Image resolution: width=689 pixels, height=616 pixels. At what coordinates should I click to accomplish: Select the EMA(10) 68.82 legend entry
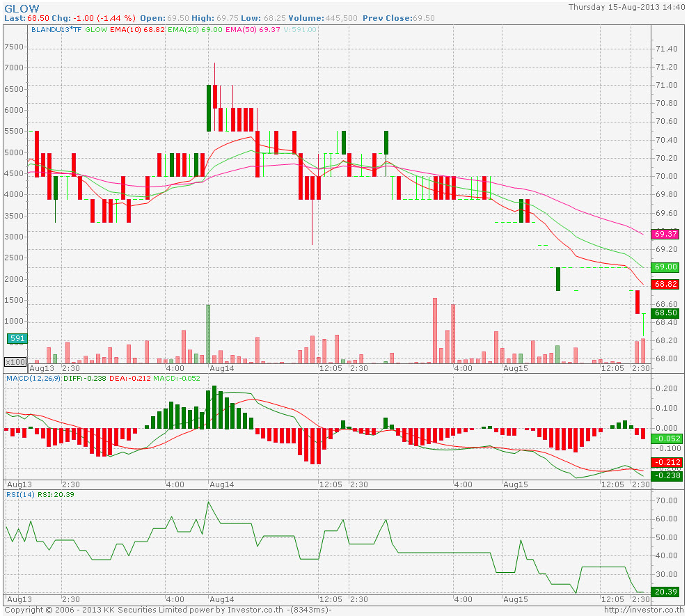click(137, 29)
